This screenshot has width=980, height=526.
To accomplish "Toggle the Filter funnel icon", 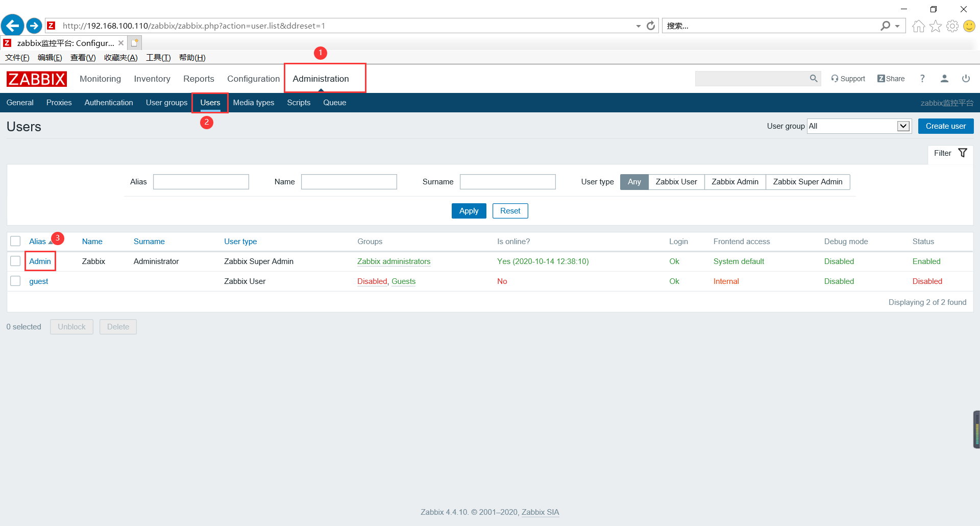I will [963, 153].
